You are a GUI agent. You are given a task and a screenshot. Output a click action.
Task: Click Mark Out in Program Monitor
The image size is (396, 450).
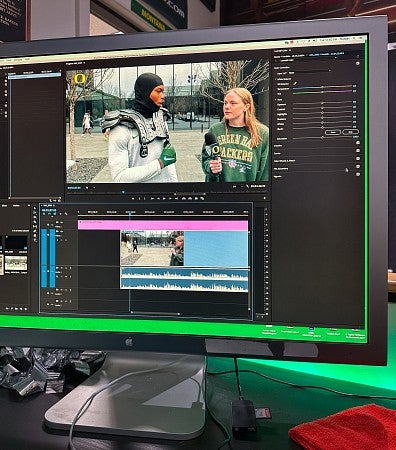click(x=144, y=199)
